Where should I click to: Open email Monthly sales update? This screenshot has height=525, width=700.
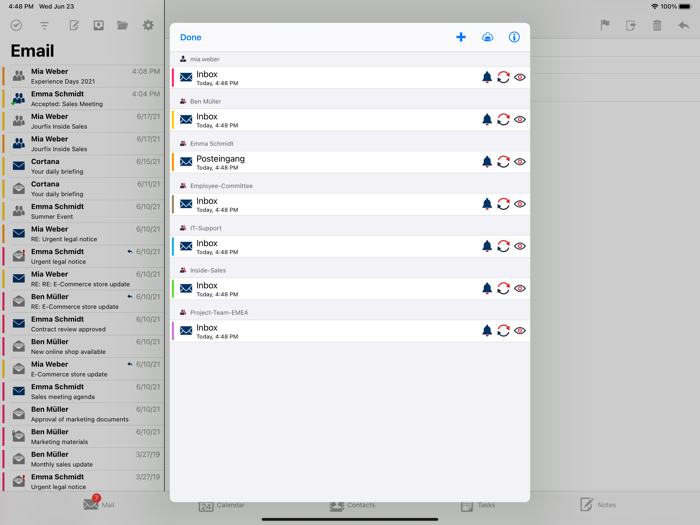click(x=83, y=459)
